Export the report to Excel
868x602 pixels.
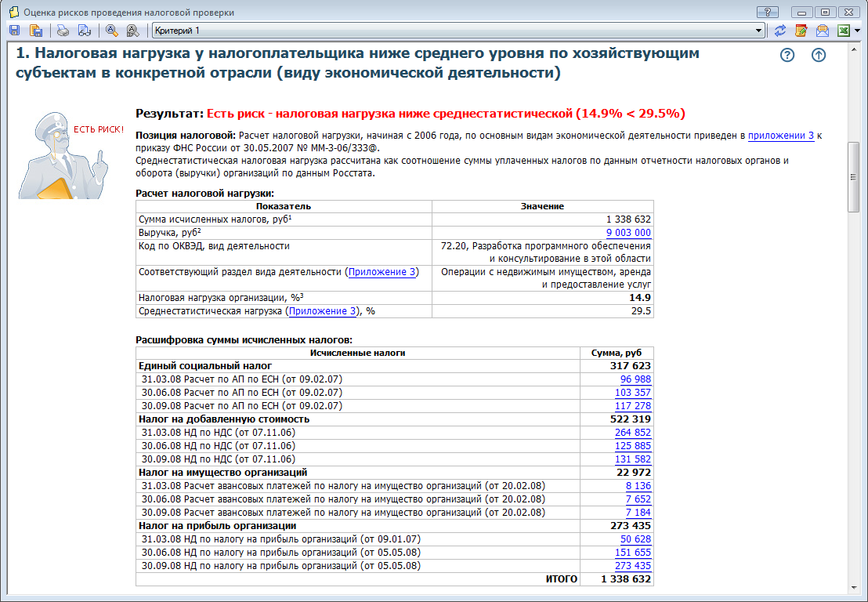[844, 31]
